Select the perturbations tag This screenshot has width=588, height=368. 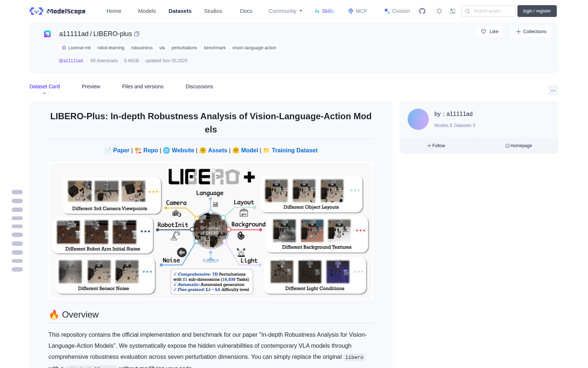[x=184, y=48]
